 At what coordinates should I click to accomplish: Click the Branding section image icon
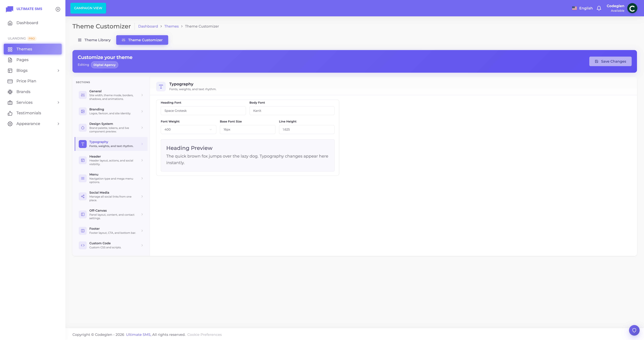pyautogui.click(x=83, y=111)
